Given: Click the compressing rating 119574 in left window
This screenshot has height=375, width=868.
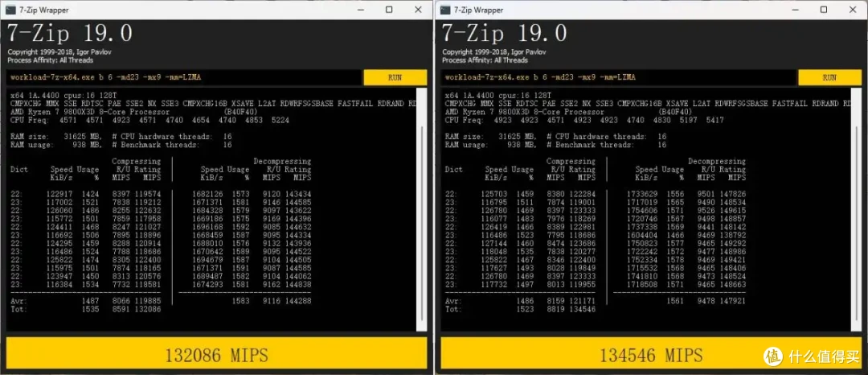Looking at the screenshot, I should [x=146, y=194].
